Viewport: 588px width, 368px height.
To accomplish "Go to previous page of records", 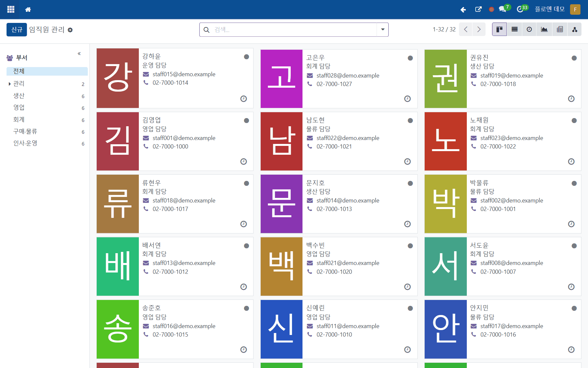I will [x=465, y=29].
